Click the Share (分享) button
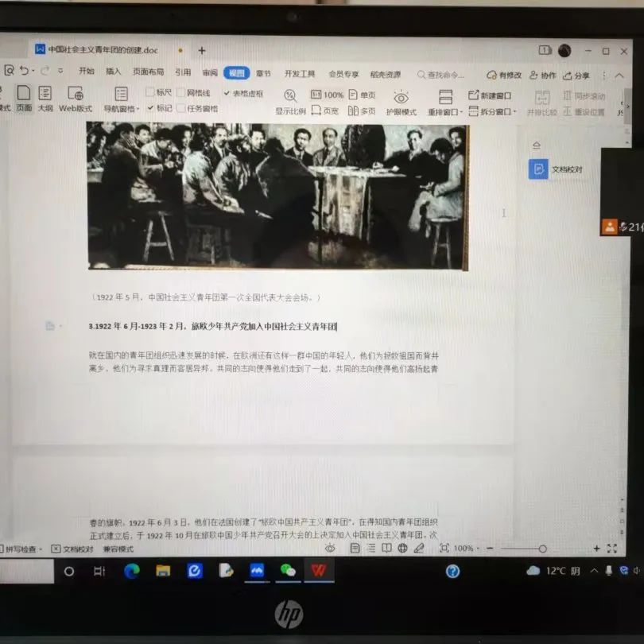The height and width of the screenshot is (644, 644). (576, 75)
